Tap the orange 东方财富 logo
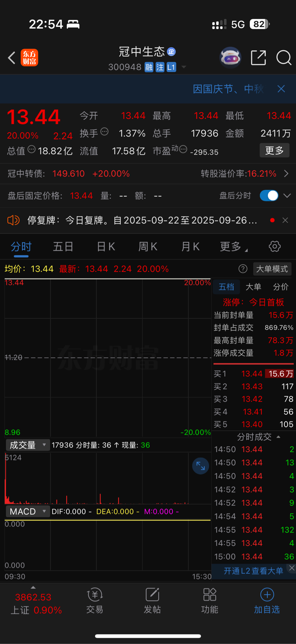 (x=29, y=58)
